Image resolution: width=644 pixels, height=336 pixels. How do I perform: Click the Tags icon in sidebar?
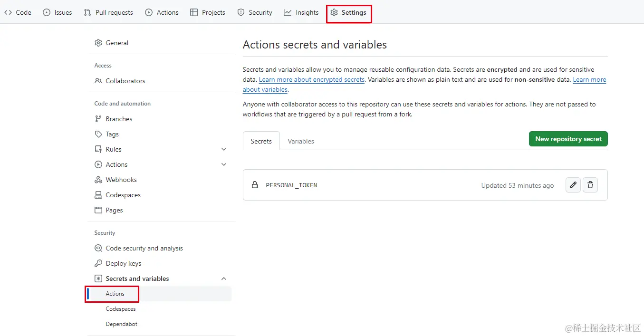[x=98, y=134]
